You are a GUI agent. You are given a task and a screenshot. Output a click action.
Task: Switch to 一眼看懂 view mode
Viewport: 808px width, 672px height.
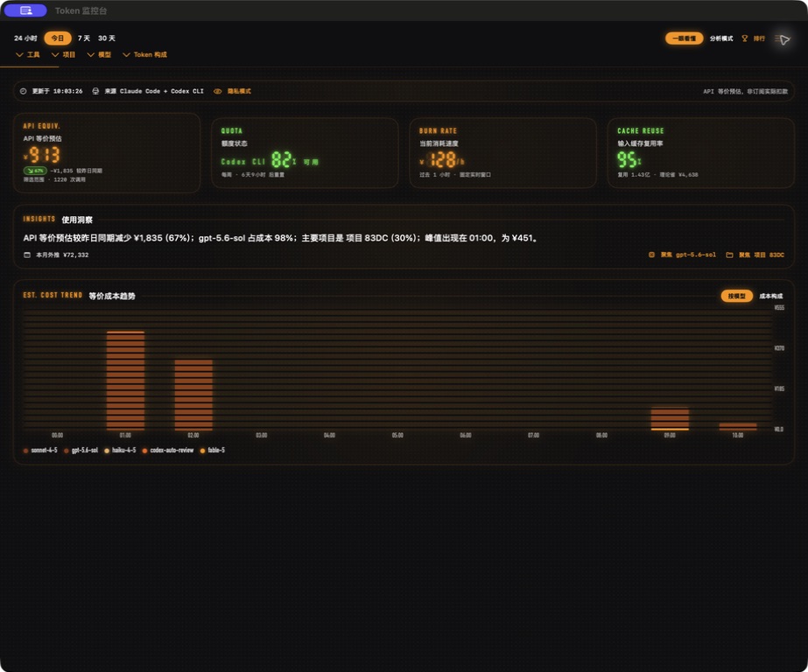point(685,38)
